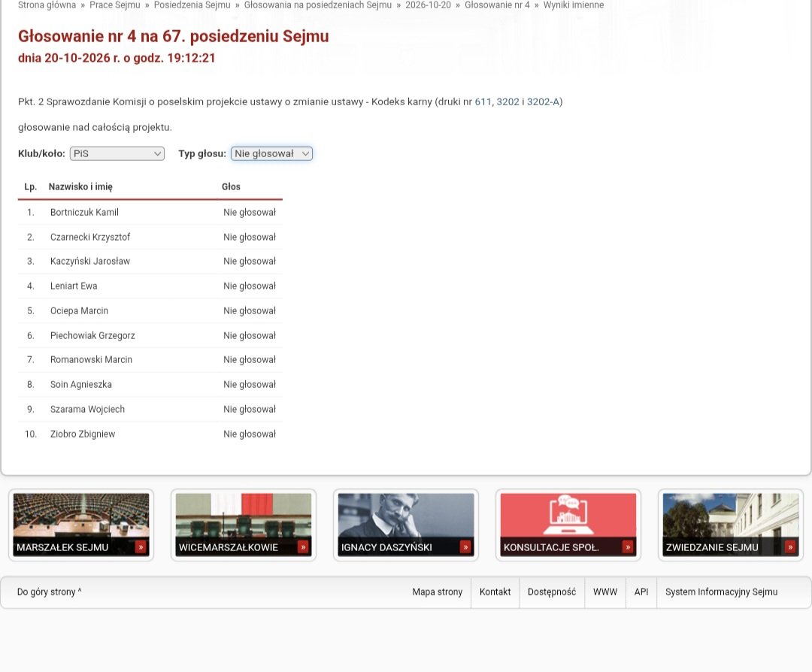The height and width of the screenshot is (672, 812).
Task: Click the Lp. column header
Action: tap(31, 187)
